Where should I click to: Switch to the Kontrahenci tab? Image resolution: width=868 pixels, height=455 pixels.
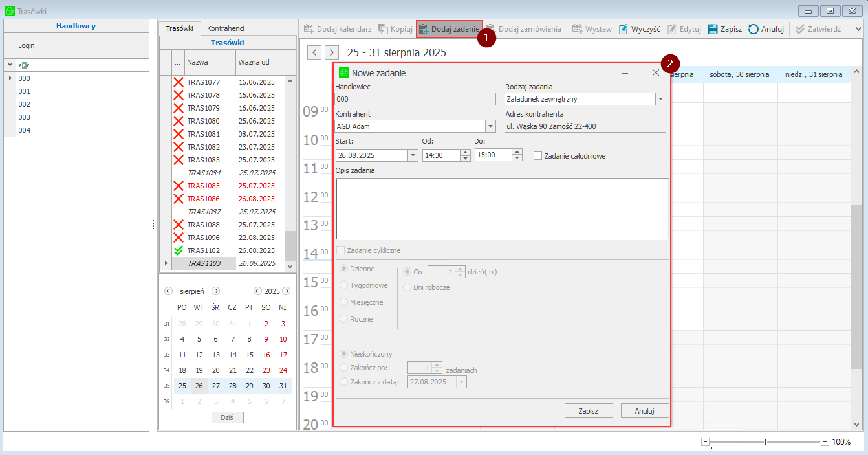tap(226, 28)
